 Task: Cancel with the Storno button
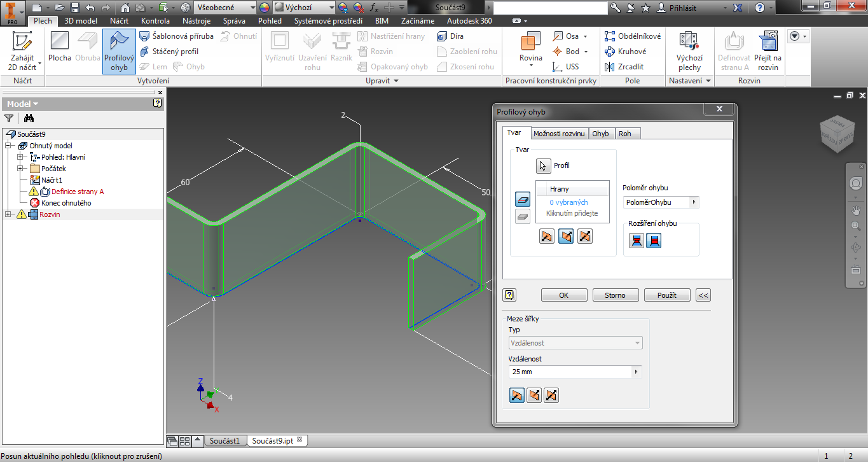(615, 295)
